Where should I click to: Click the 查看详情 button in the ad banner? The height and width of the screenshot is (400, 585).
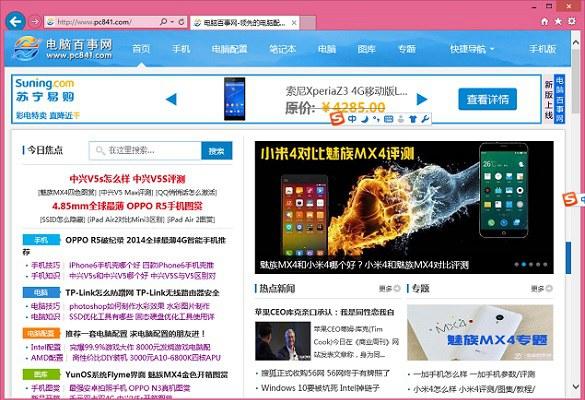(x=488, y=99)
